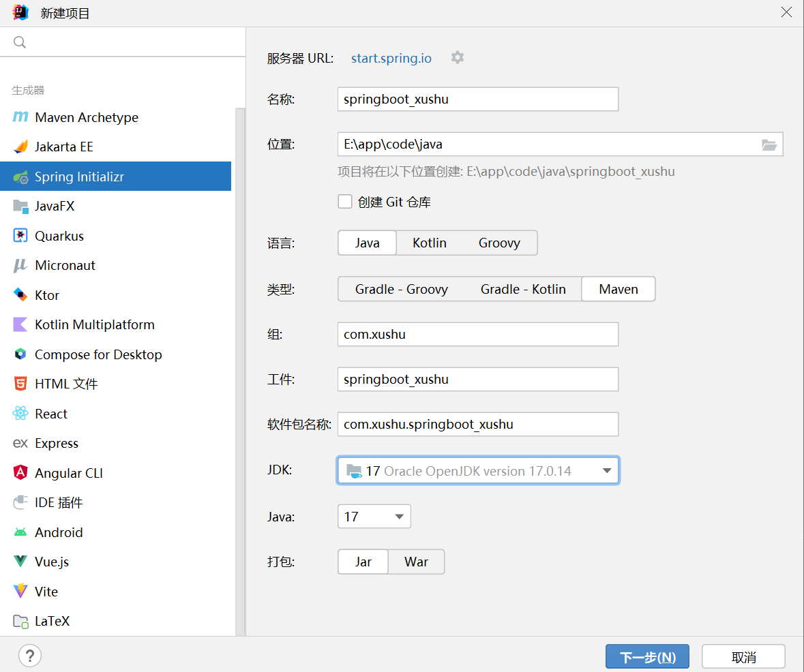Click the Angular CLI icon
The width and height of the screenshot is (804, 672).
tap(20, 472)
